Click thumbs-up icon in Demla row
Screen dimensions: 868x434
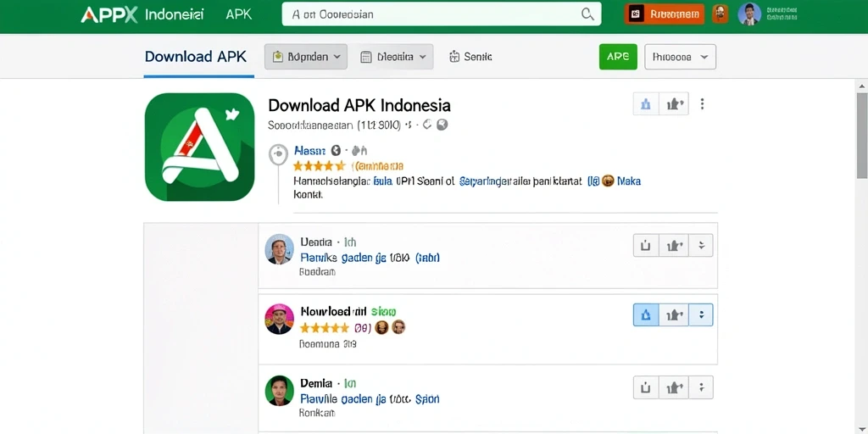(x=674, y=387)
